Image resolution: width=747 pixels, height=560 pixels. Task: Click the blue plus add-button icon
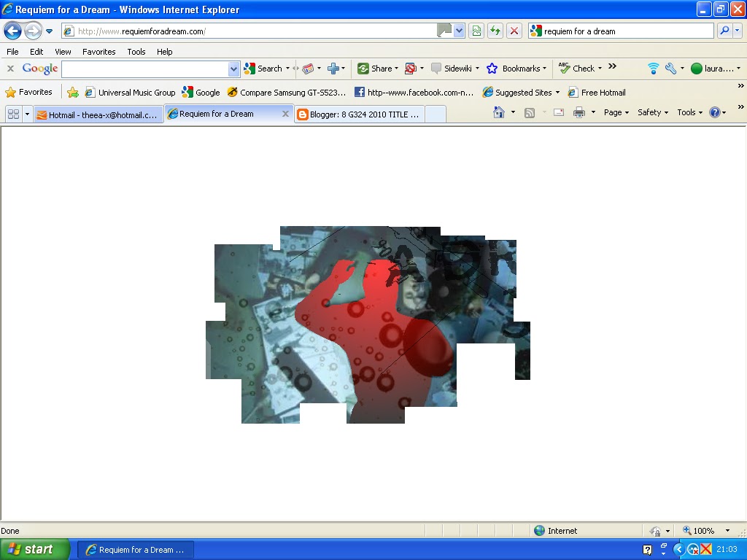pos(333,69)
